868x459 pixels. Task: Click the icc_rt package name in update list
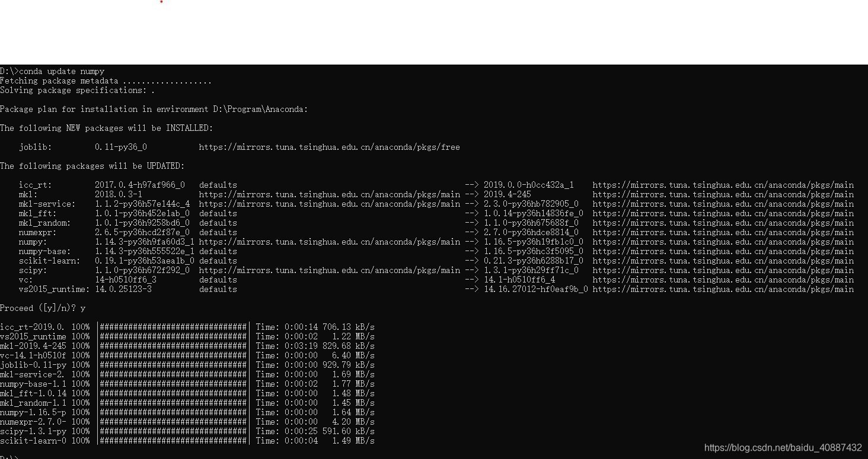click(36, 185)
